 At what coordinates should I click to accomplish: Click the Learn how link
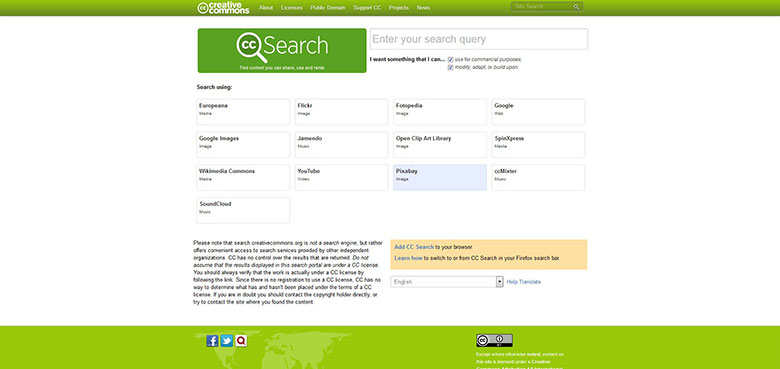408,259
